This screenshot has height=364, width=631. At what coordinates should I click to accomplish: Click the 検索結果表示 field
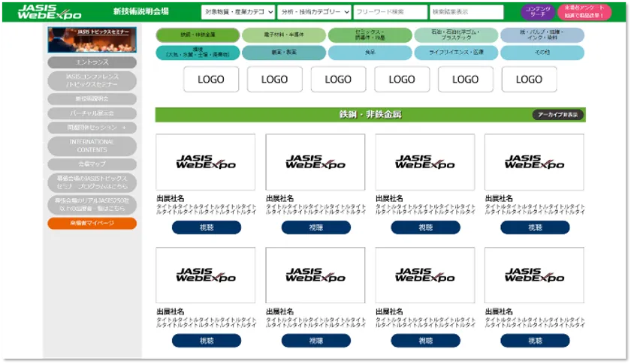point(466,12)
